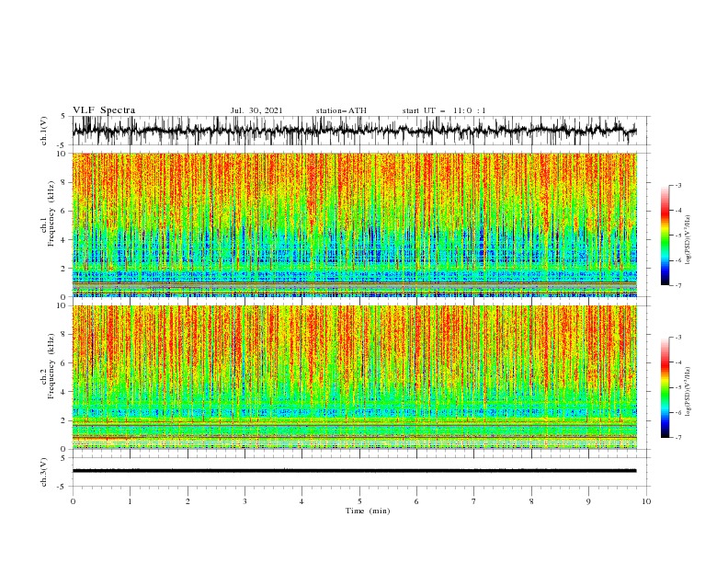
Task: Click the "ch.1(V)" axis label
Action: 44,132
